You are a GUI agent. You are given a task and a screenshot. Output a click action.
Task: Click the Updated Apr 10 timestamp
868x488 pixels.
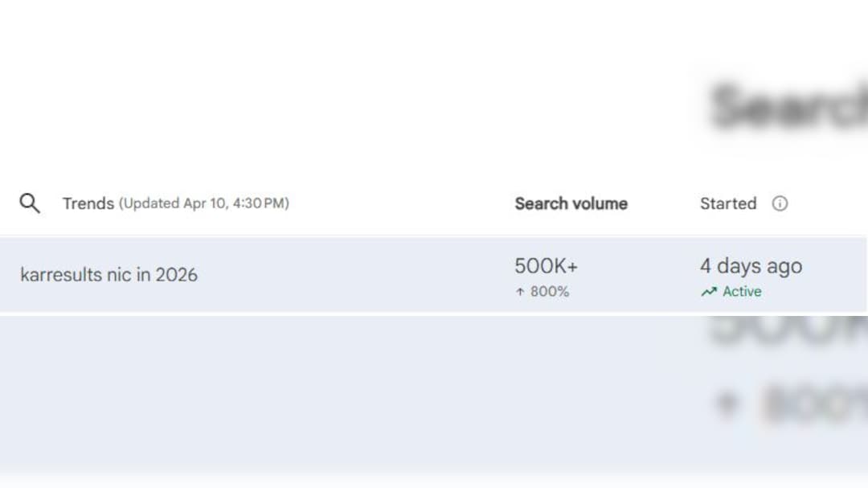tap(204, 203)
